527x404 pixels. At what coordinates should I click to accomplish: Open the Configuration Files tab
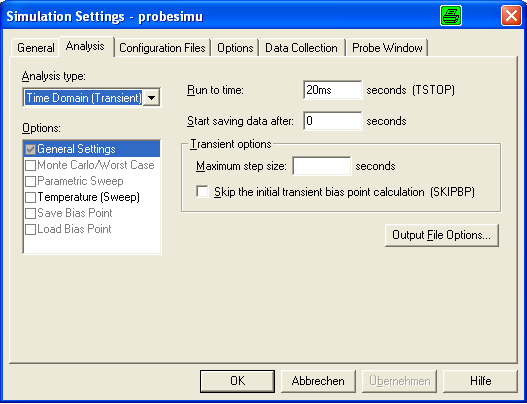(162, 48)
